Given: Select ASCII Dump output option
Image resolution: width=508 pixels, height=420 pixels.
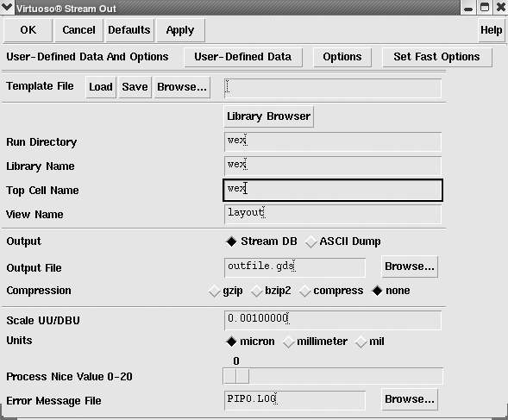Looking at the screenshot, I should point(343,241).
